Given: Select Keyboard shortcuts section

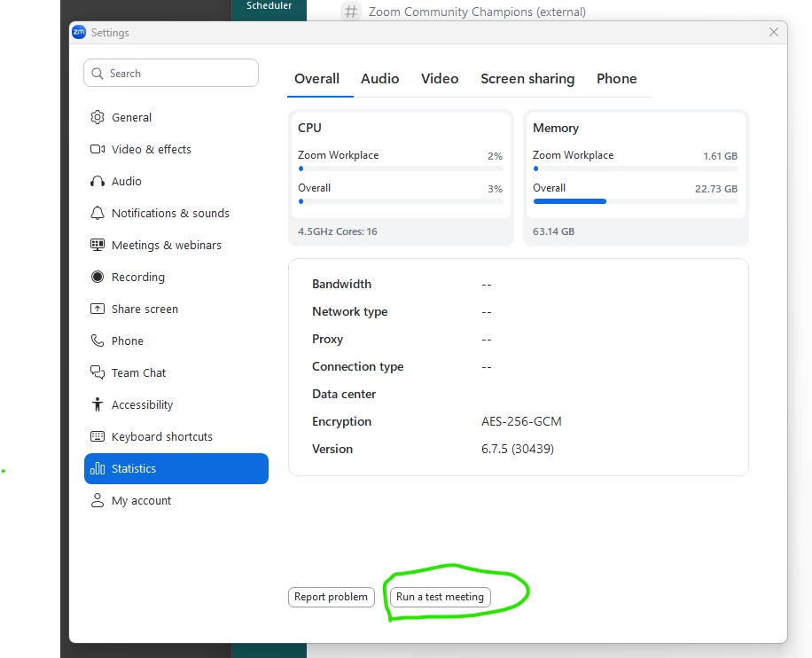Looking at the screenshot, I should pos(176,436).
